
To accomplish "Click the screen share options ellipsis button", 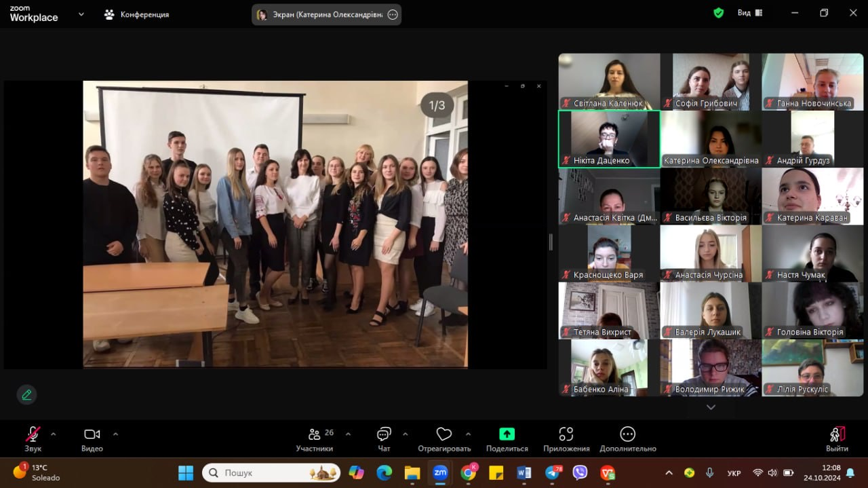I will [392, 15].
